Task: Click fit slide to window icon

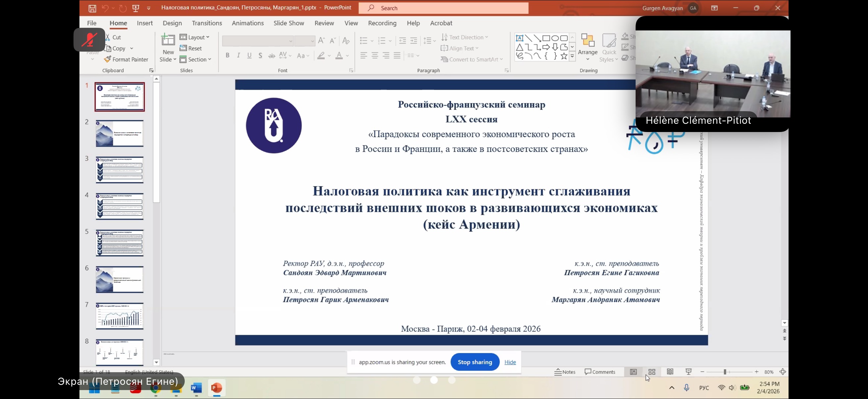Action: coord(783,372)
